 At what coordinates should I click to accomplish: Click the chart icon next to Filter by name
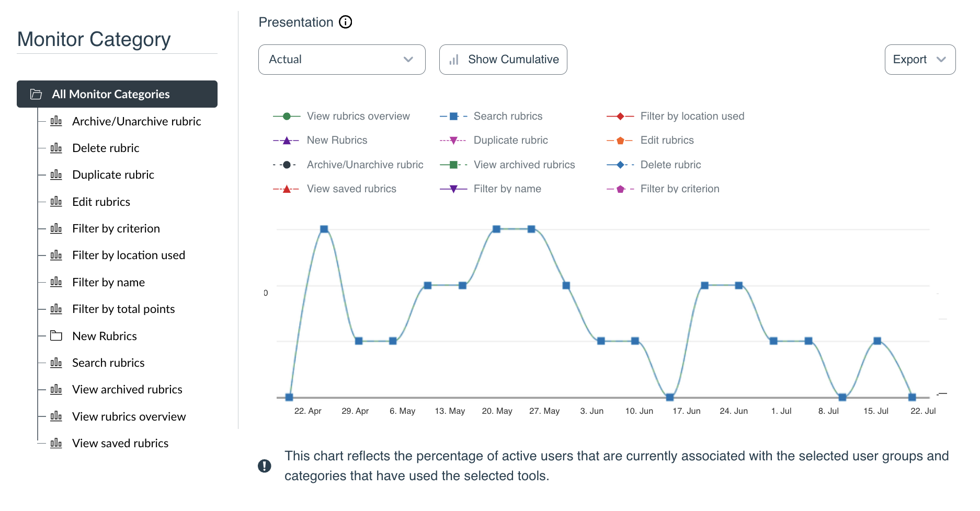56,282
